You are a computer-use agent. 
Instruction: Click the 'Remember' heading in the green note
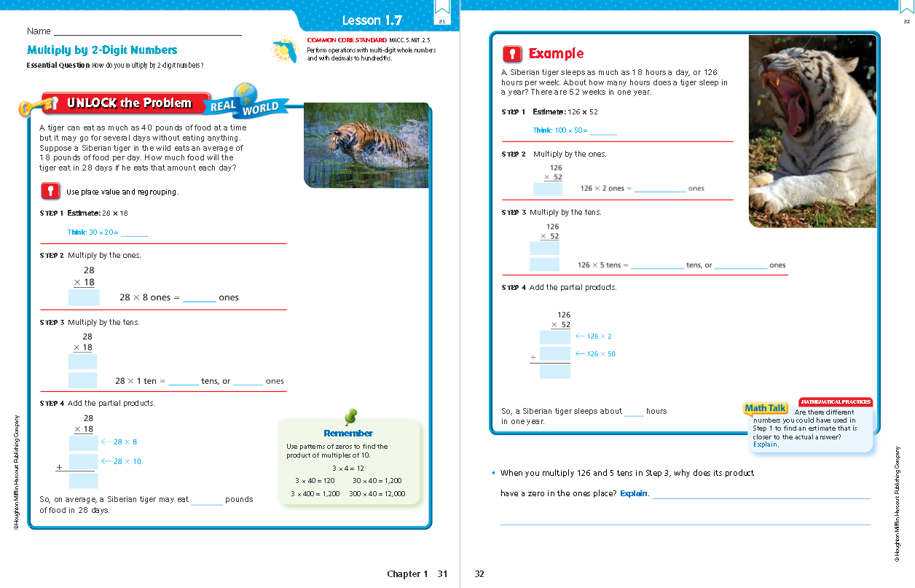(348, 434)
